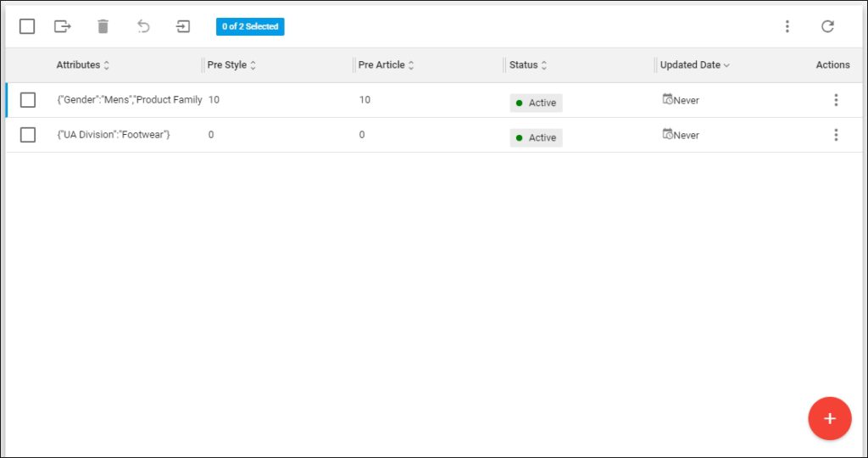Check the box for the Gender Mens row

pos(28,100)
